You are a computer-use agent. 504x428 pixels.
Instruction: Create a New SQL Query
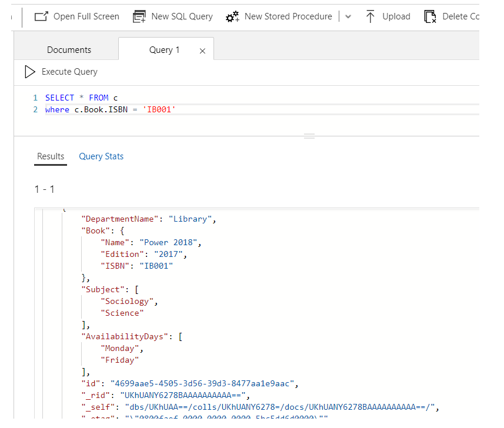click(172, 16)
